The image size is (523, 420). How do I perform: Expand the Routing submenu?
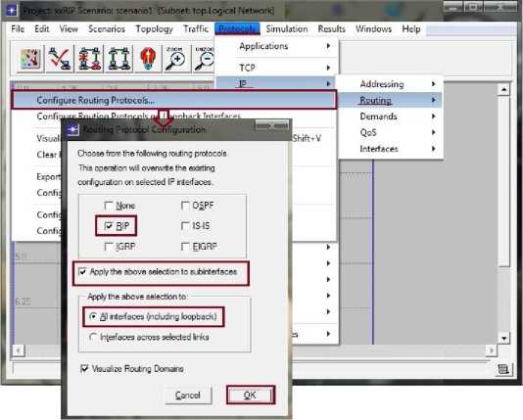coord(391,100)
